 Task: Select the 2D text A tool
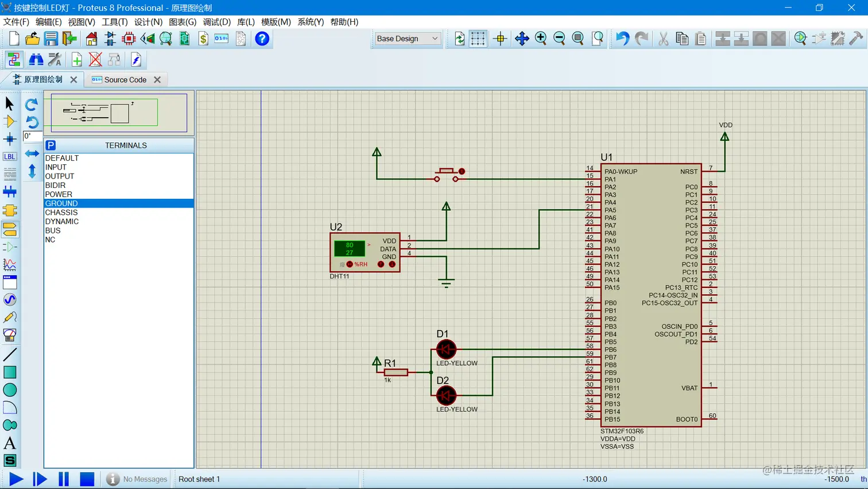click(10, 443)
